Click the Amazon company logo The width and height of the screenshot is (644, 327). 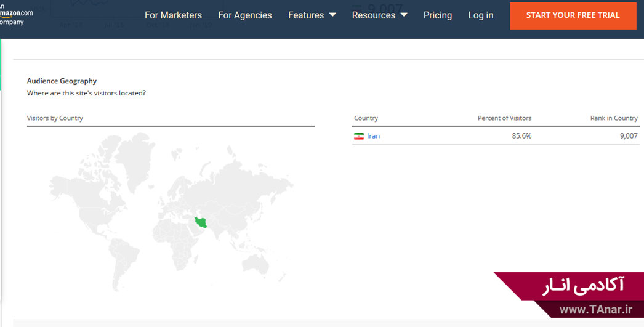16,14
